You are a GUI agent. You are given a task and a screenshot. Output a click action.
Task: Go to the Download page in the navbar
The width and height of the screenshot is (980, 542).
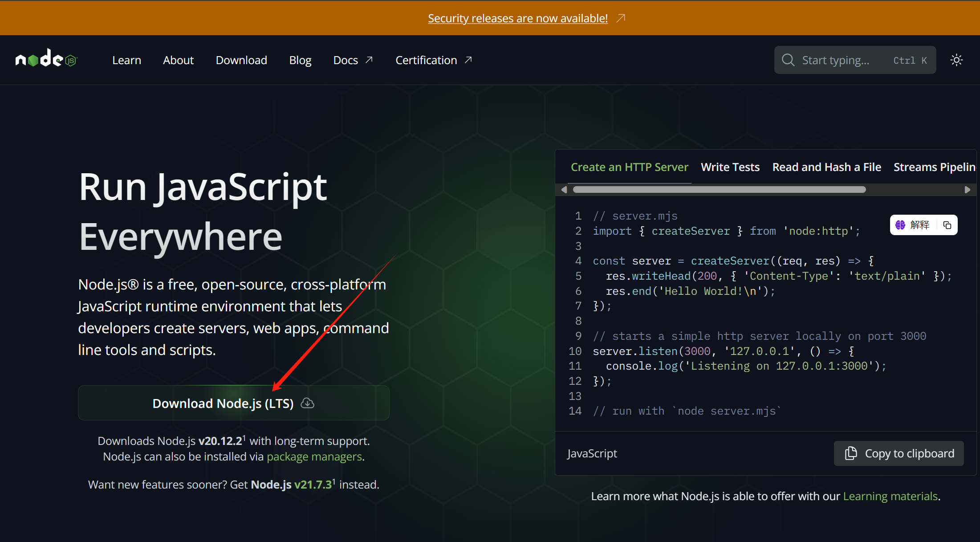click(241, 60)
